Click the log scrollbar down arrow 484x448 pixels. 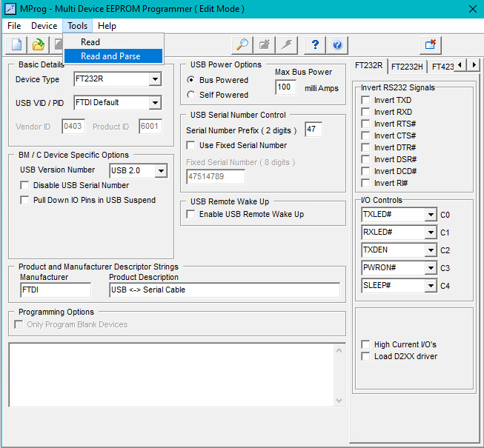[x=339, y=400]
